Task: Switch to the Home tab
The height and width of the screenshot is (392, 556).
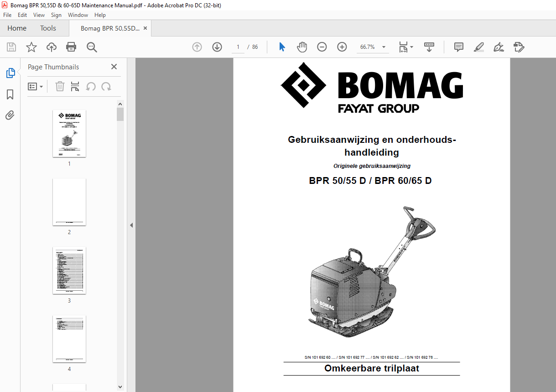Action: 17,28
